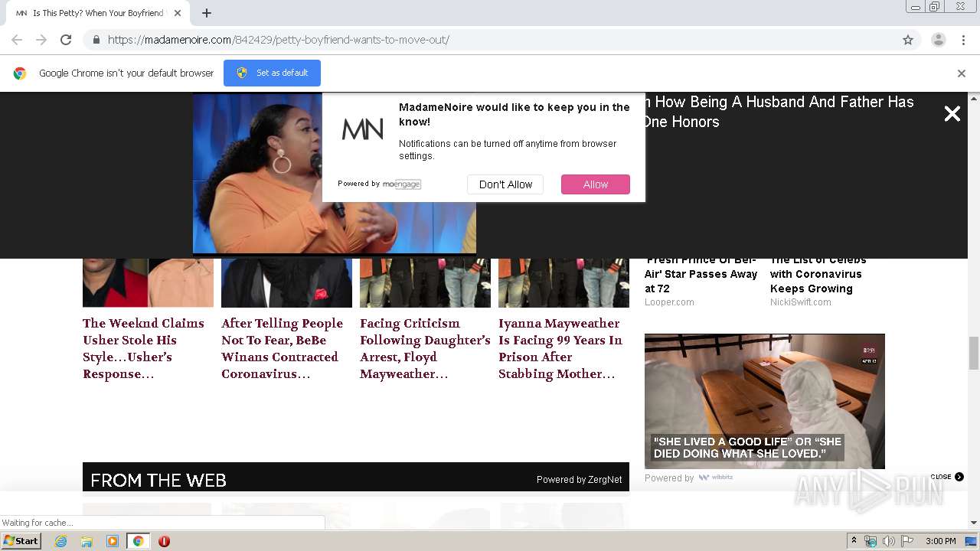Viewport: 980px width, 551px height.
Task: Launch Internet Explorer from taskbar
Action: (60, 541)
